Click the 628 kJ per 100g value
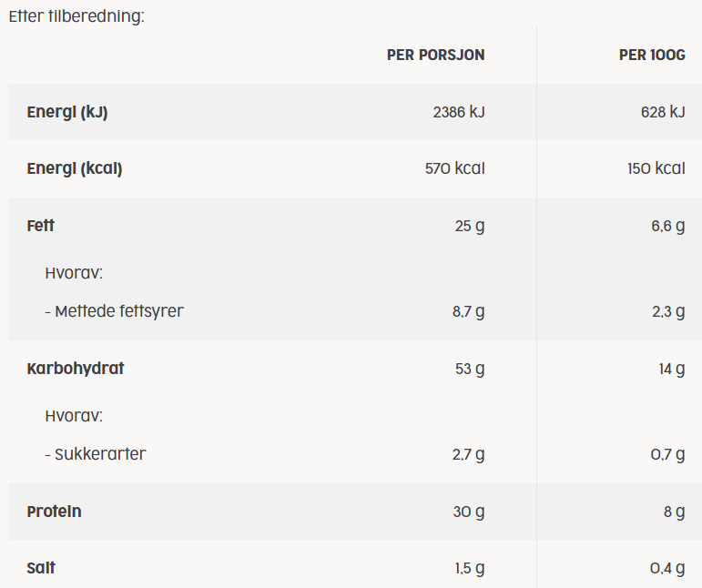This screenshot has height=588, width=702. [x=663, y=112]
